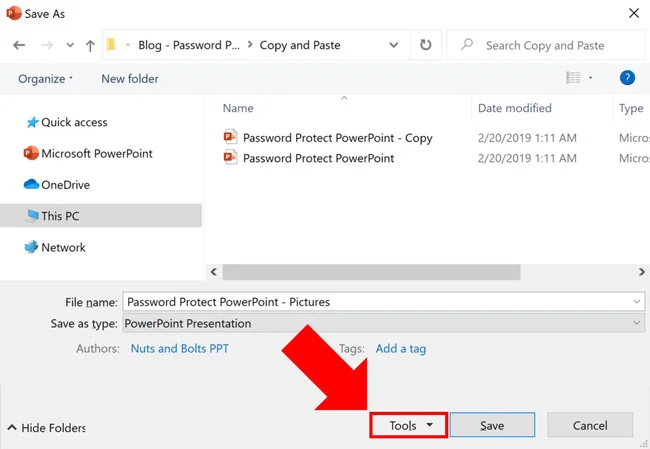Sort by Date modified column header
The width and height of the screenshot is (650, 449).
[514, 108]
